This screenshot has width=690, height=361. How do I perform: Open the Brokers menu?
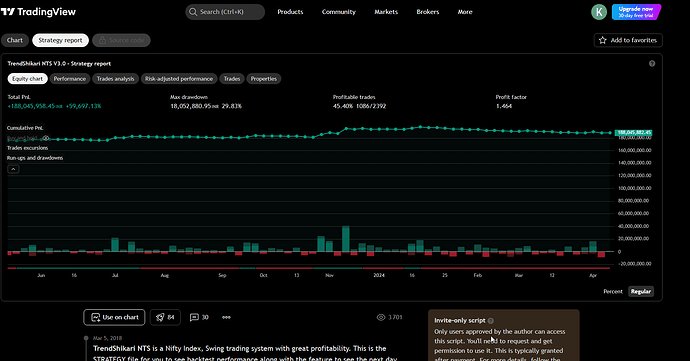pyautogui.click(x=428, y=12)
